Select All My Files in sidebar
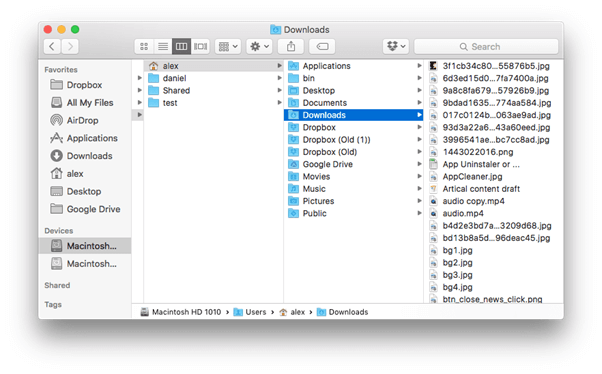 (x=84, y=103)
